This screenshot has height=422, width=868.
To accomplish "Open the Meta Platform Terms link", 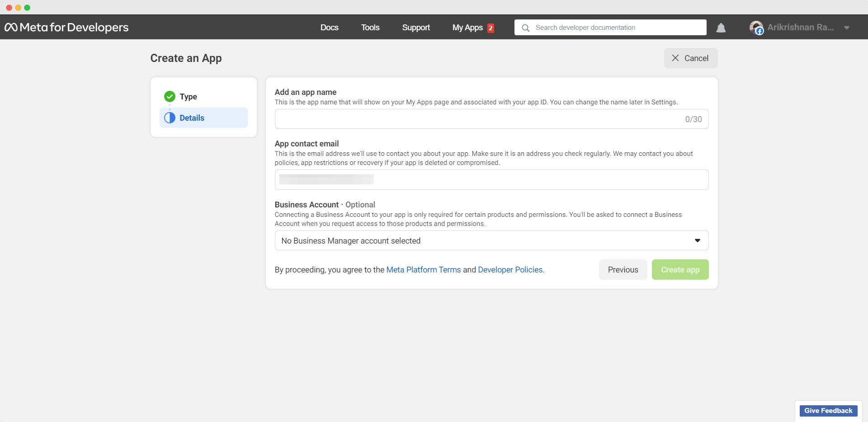I will (424, 270).
